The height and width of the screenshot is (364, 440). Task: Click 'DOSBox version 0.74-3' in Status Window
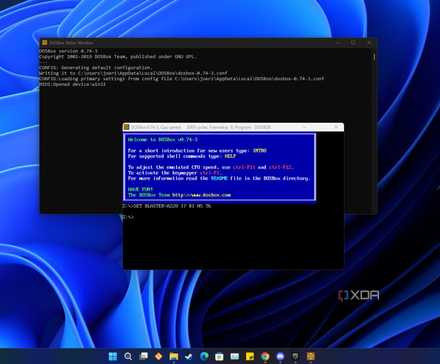[69, 51]
